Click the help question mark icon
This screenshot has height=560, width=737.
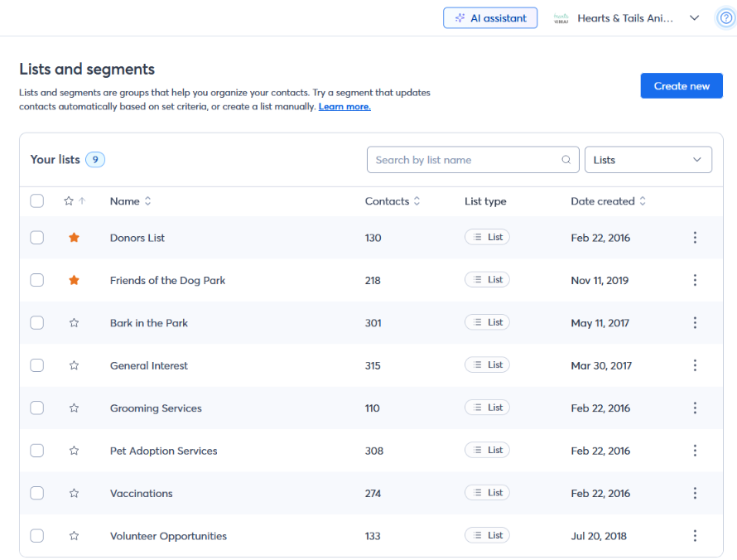(x=726, y=18)
